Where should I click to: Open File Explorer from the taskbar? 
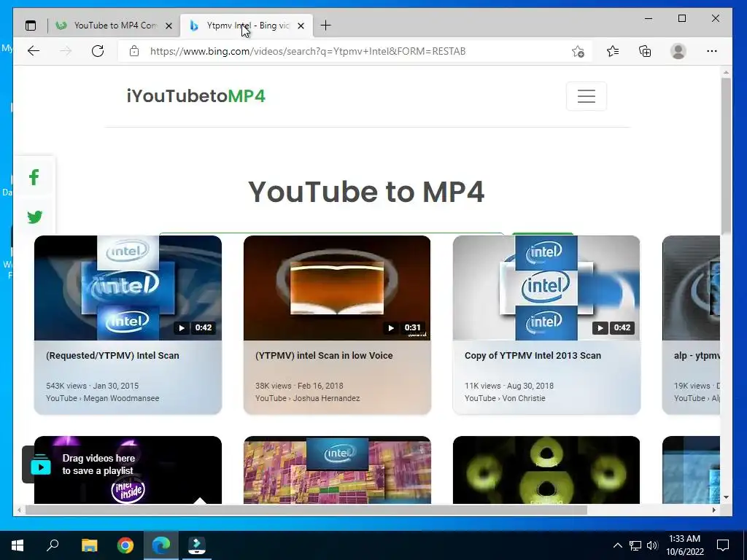pyautogui.click(x=89, y=545)
